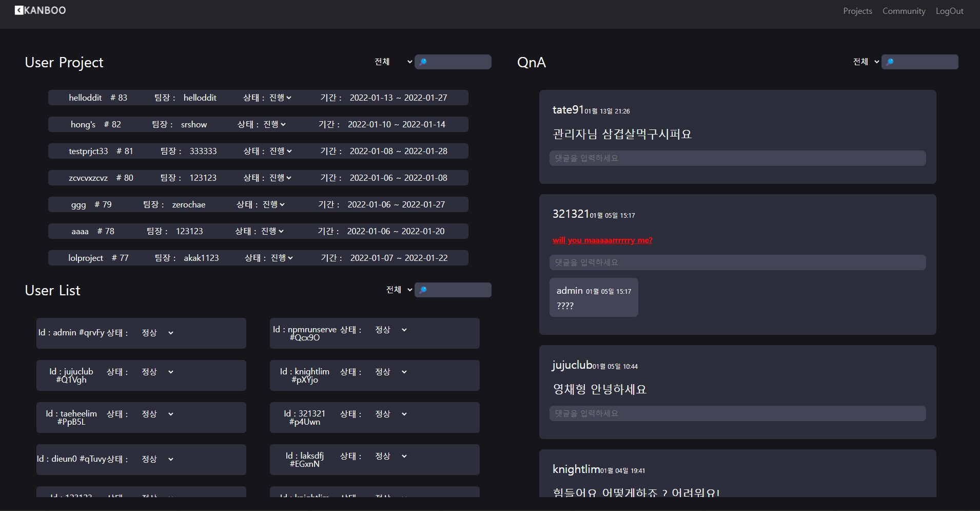Click the LogOut link
Image resolution: width=980 pixels, height=511 pixels.
949,11
